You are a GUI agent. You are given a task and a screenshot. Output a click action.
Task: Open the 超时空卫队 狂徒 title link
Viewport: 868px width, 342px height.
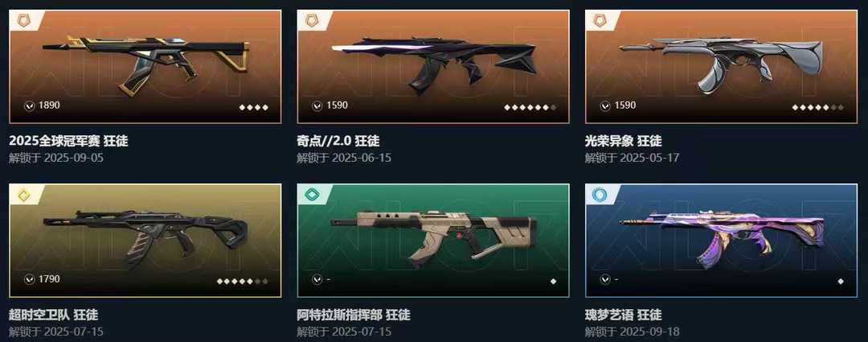point(54,315)
